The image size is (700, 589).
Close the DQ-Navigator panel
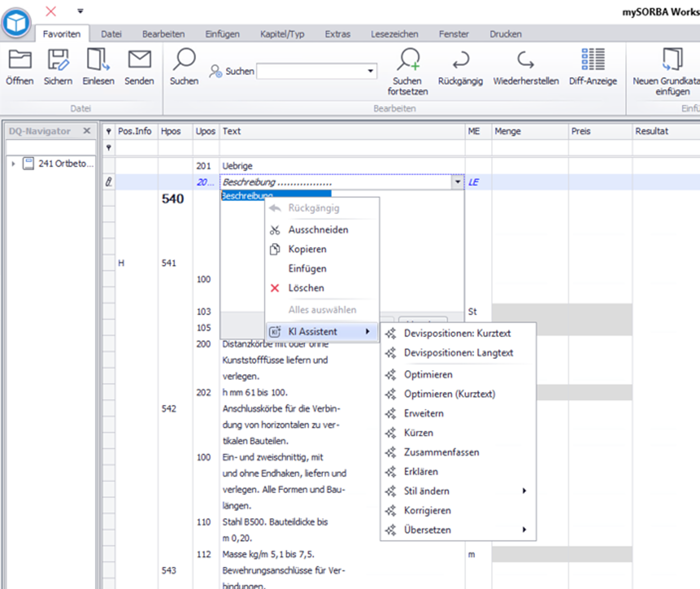pyautogui.click(x=87, y=131)
